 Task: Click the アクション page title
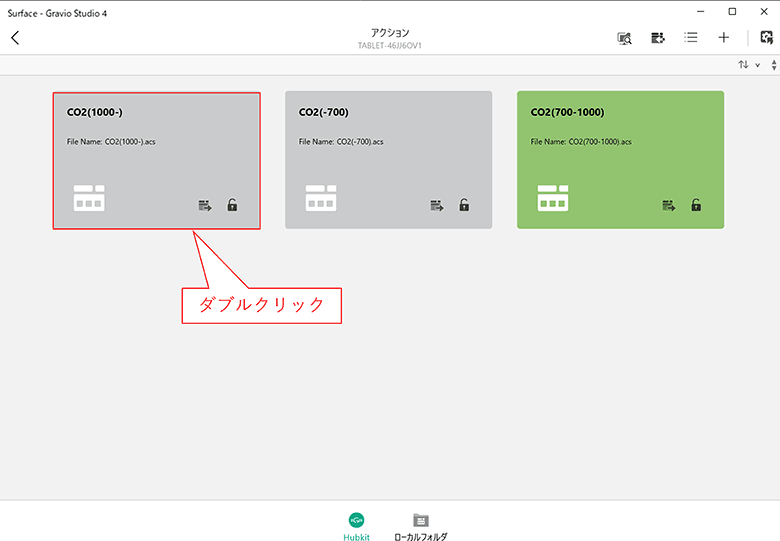[390, 33]
